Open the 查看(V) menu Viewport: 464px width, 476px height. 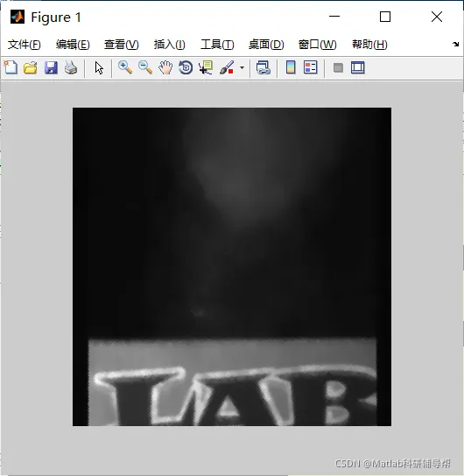point(121,45)
